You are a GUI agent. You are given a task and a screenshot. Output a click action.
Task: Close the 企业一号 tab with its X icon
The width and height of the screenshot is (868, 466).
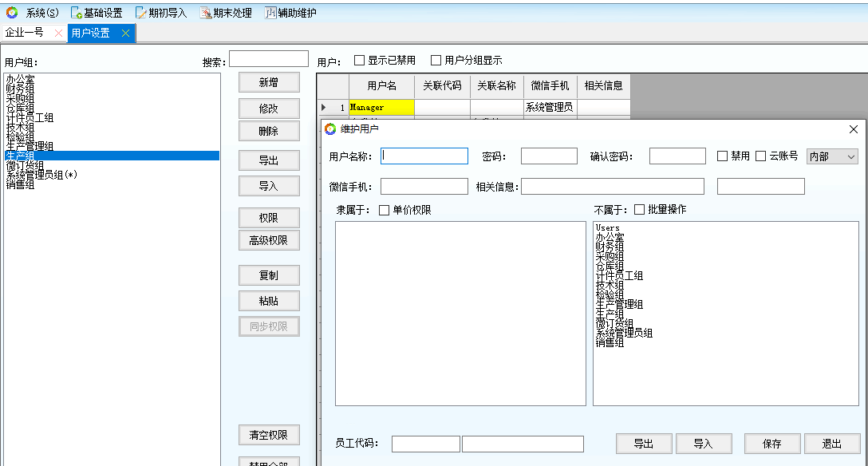tap(57, 33)
